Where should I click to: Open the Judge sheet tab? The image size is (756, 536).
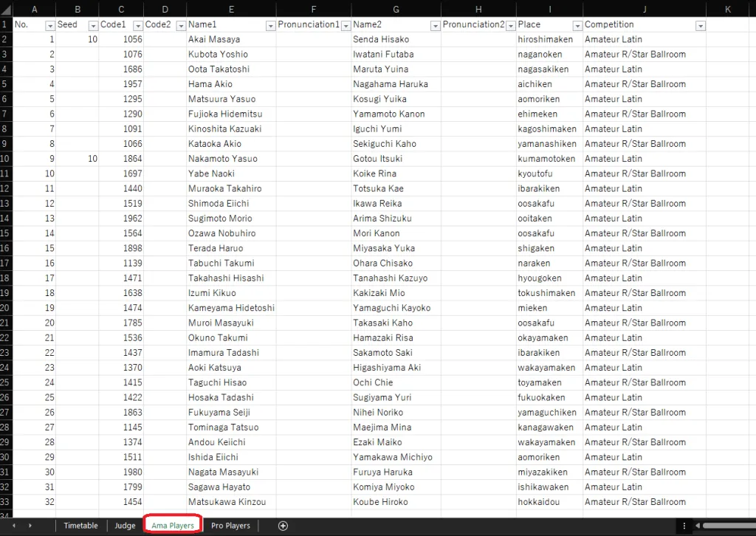(x=125, y=526)
